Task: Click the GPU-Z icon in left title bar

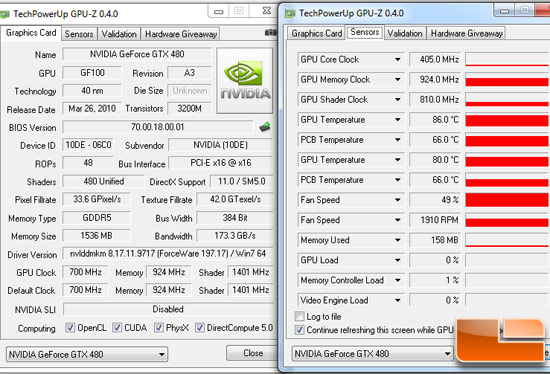Action: click(x=5, y=14)
